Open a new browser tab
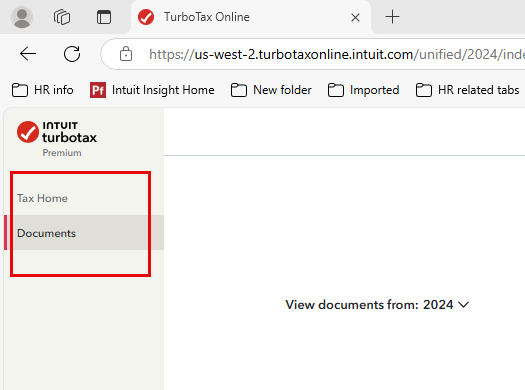Image resolution: width=525 pixels, height=390 pixels. coord(392,17)
